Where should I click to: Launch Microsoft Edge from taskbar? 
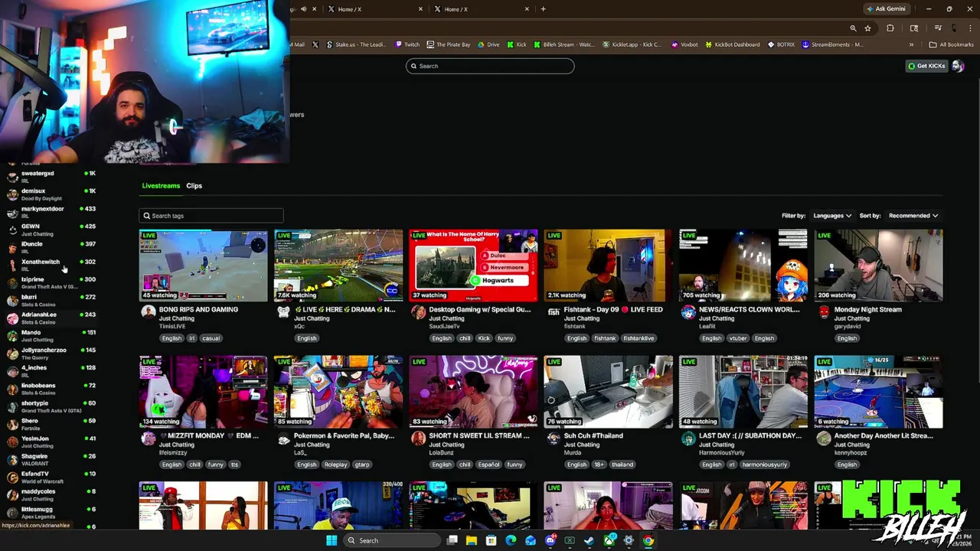pos(511,540)
